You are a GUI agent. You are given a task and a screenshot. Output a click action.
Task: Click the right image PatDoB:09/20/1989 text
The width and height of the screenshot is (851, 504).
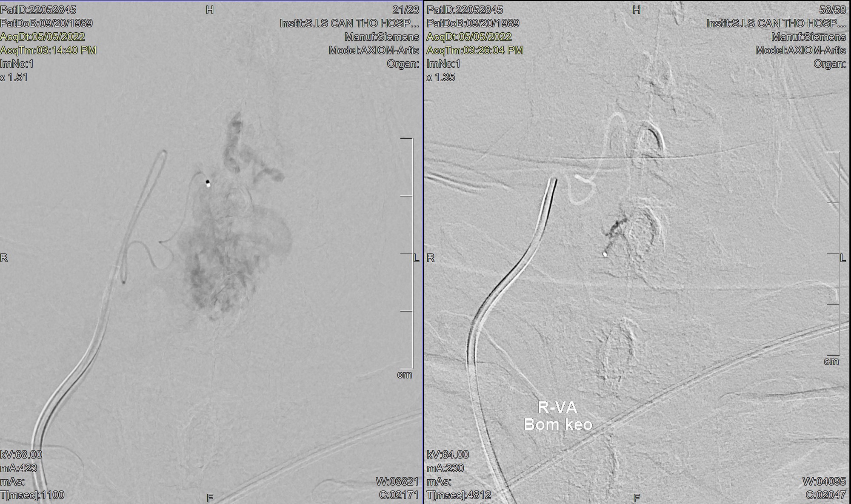(x=473, y=23)
